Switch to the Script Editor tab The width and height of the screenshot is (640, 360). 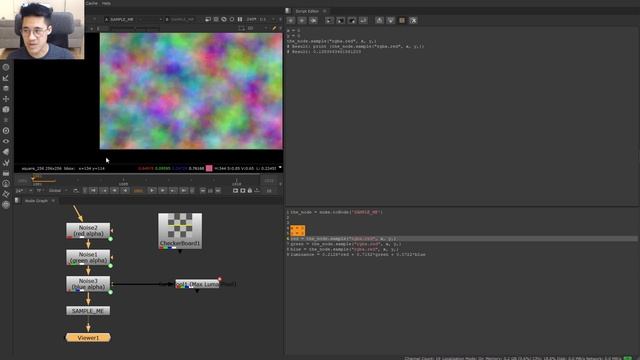pyautogui.click(x=307, y=11)
